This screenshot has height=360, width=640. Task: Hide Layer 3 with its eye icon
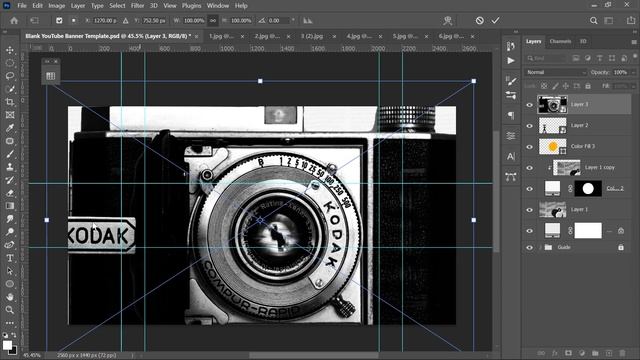(530, 104)
